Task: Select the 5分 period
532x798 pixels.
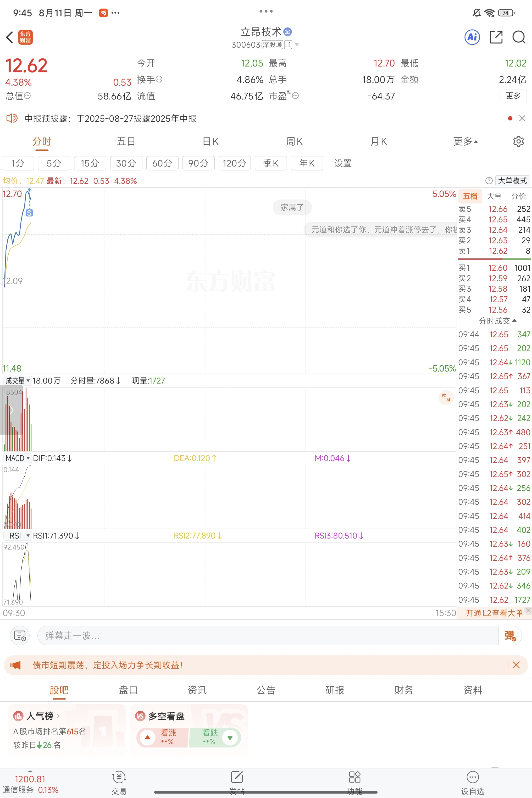Action: pos(54,163)
